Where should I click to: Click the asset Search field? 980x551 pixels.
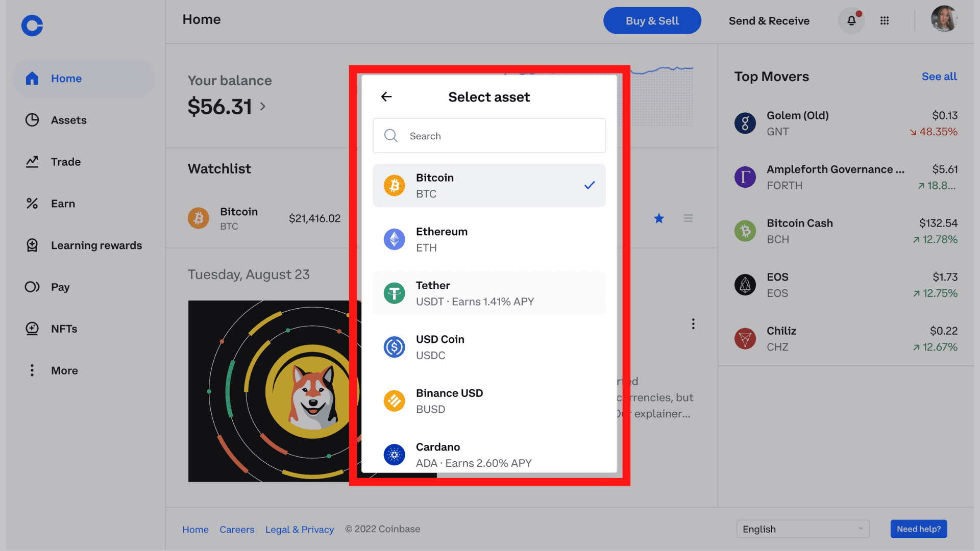pos(489,136)
